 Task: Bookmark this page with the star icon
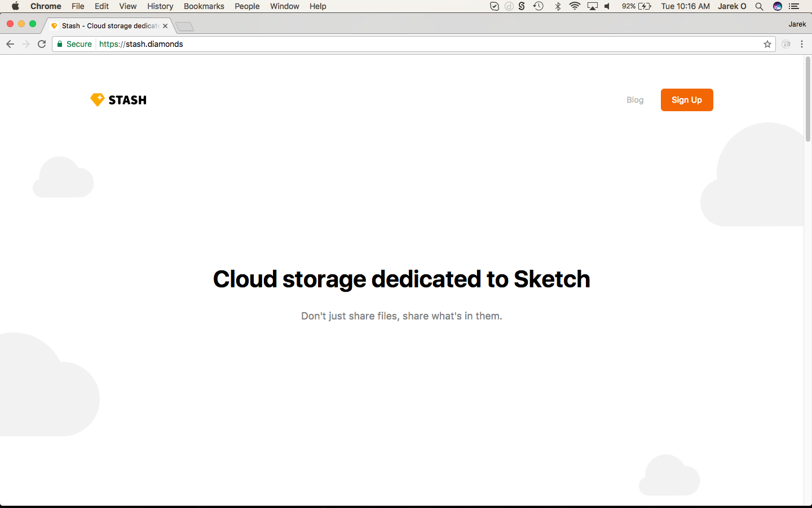pos(767,44)
